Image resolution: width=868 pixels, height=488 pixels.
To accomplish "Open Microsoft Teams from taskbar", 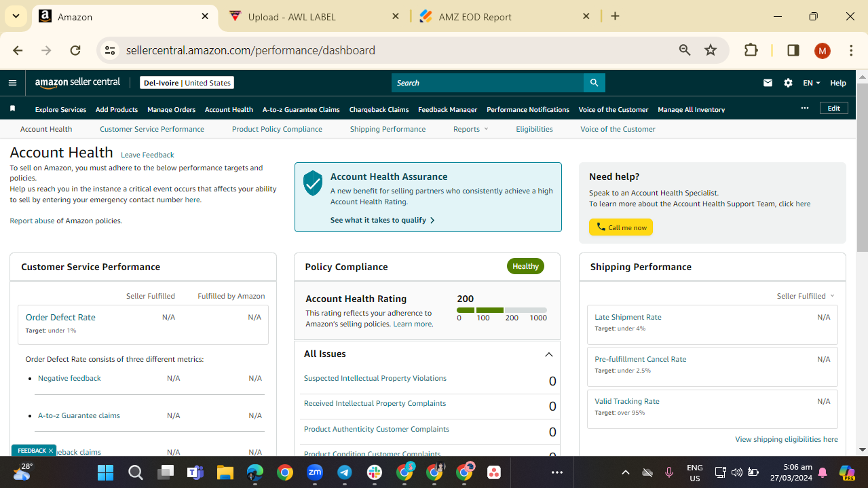I will pyautogui.click(x=195, y=472).
